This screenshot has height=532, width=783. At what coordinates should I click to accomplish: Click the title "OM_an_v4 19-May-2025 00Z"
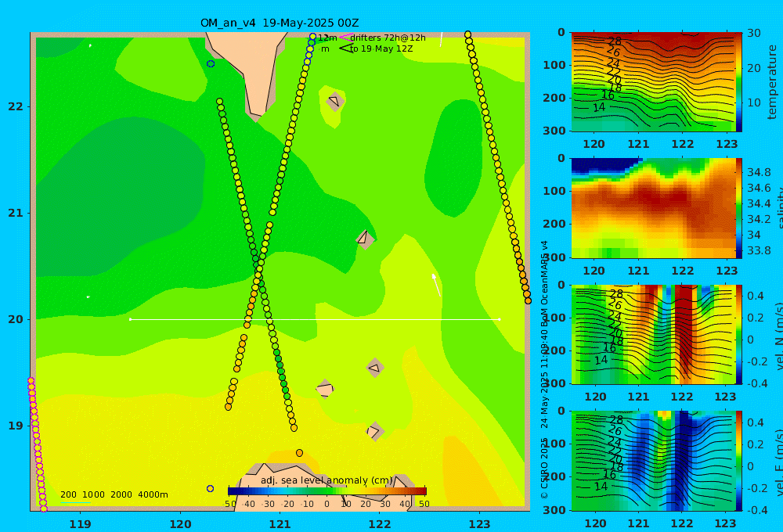pos(280,23)
